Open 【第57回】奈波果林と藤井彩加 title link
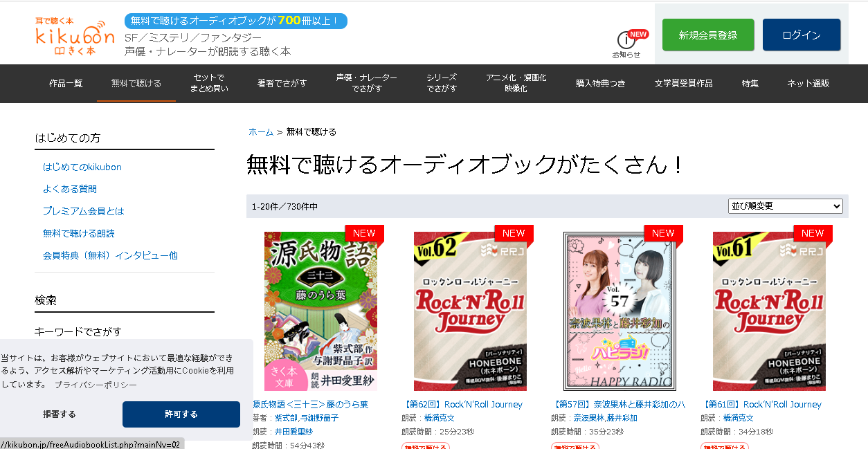This screenshot has width=868, height=449. click(x=618, y=405)
